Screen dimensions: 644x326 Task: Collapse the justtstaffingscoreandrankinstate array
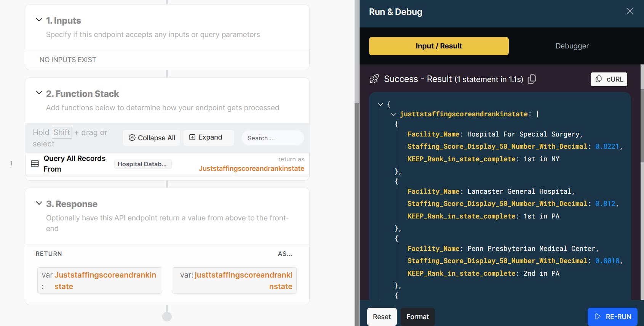394,114
